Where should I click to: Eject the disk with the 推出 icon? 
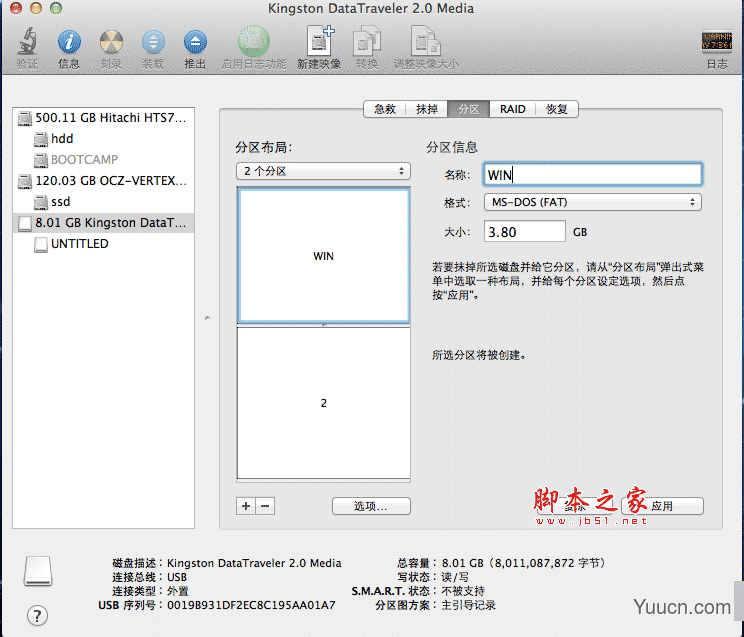(x=195, y=42)
